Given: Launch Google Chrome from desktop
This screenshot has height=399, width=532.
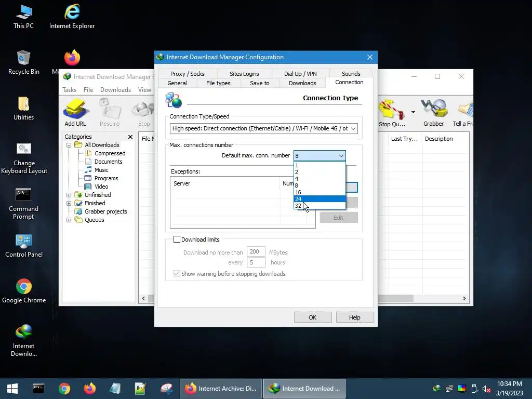Looking at the screenshot, I should 24,291.
